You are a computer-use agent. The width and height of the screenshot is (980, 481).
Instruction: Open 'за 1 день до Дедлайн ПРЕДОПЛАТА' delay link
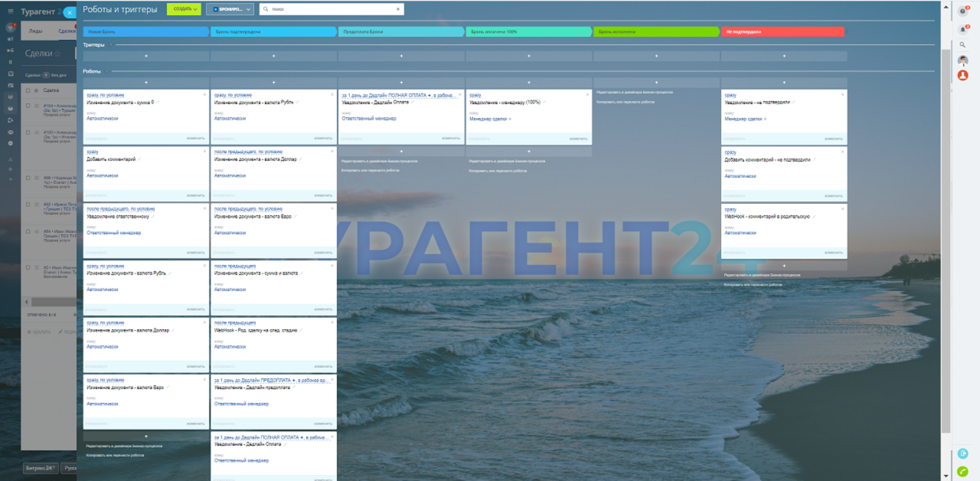tap(273, 380)
